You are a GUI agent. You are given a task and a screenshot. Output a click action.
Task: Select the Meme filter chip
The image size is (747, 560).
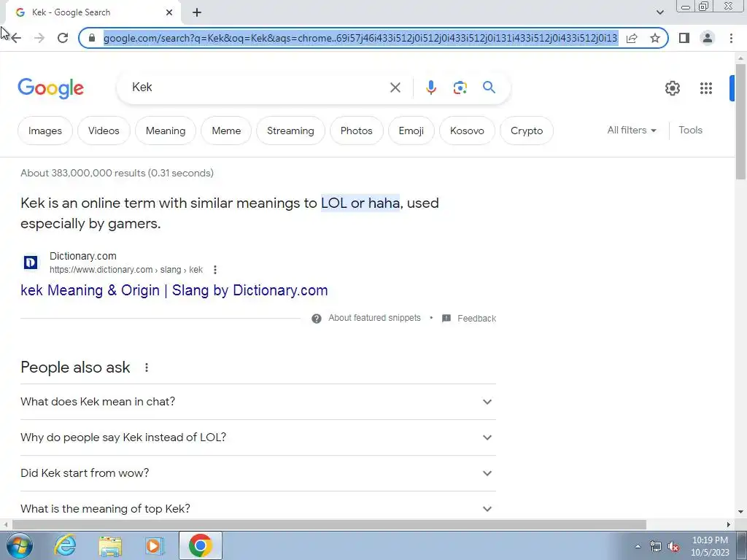click(x=226, y=131)
